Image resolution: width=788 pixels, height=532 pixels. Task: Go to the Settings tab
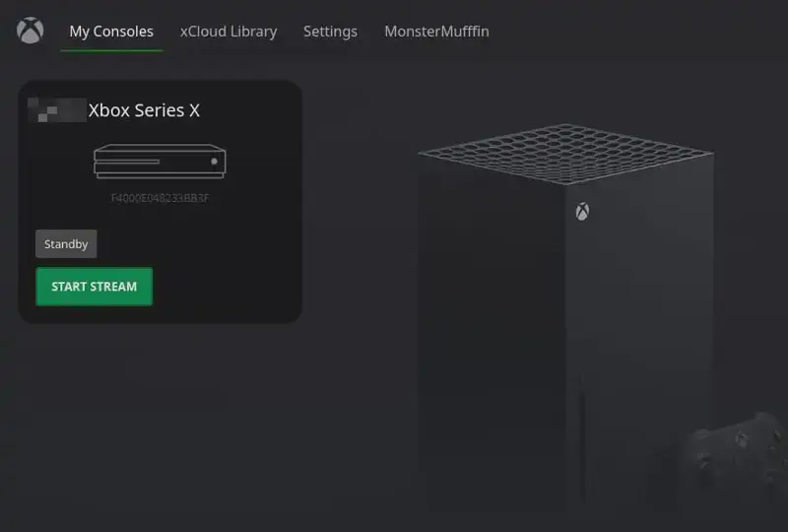pos(330,32)
